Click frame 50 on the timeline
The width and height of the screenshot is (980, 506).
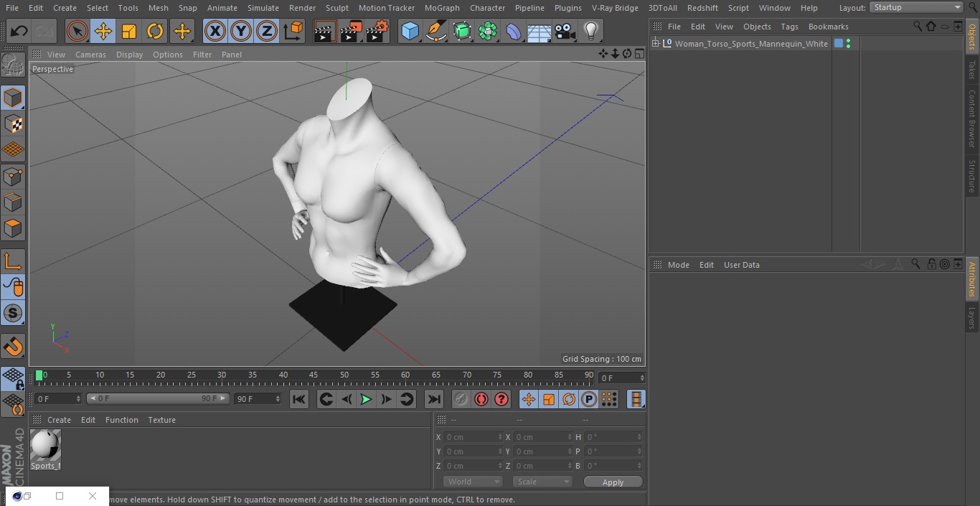[344, 375]
